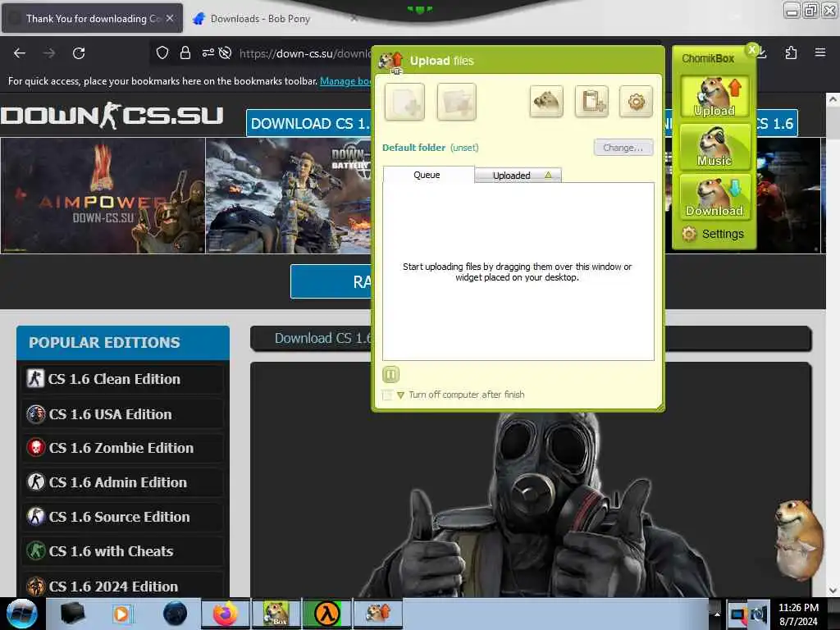The image size is (840, 630).
Task: Open Half-Life lambda app in taskbar
Action: pyautogui.click(x=326, y=614)
